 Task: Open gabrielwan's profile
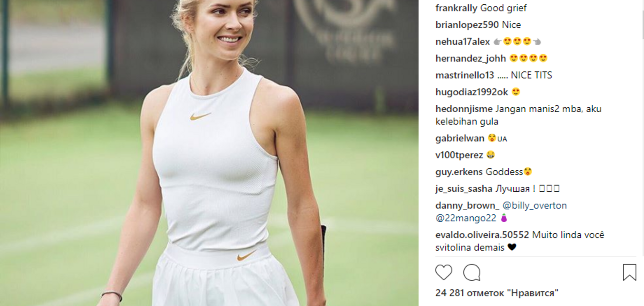pos(460,138)
